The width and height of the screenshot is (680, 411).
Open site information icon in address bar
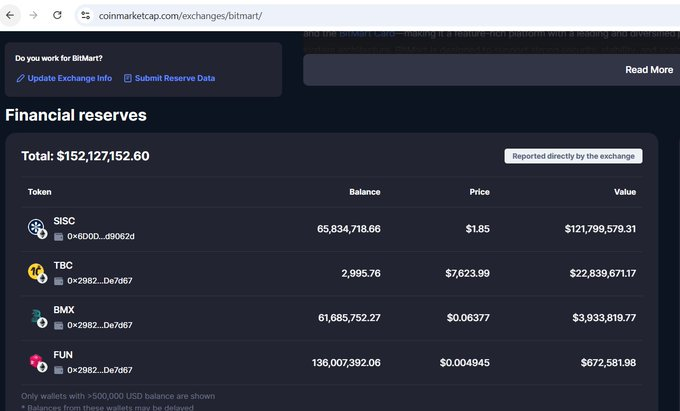click(x=85, y=16)
